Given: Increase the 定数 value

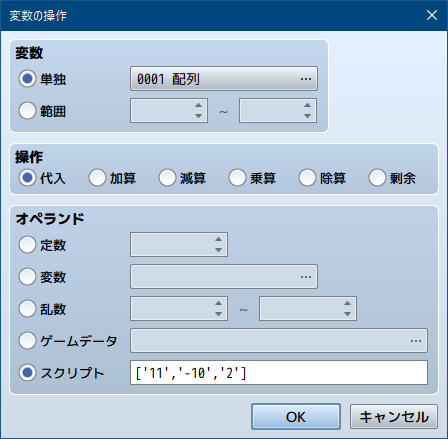Looking at the screenshot, I should click(218, 239).
